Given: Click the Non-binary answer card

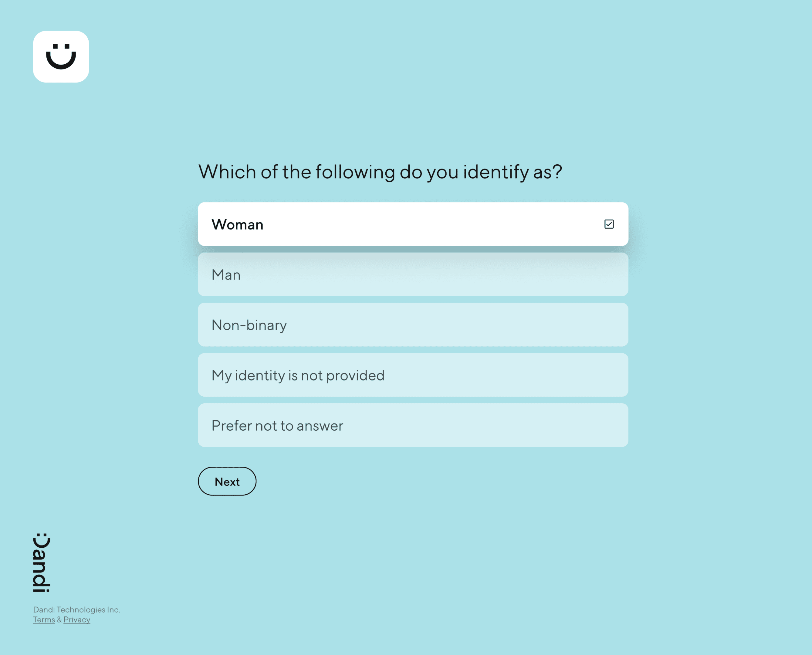Looking at the screenshot, I should [x=413, y=325].
